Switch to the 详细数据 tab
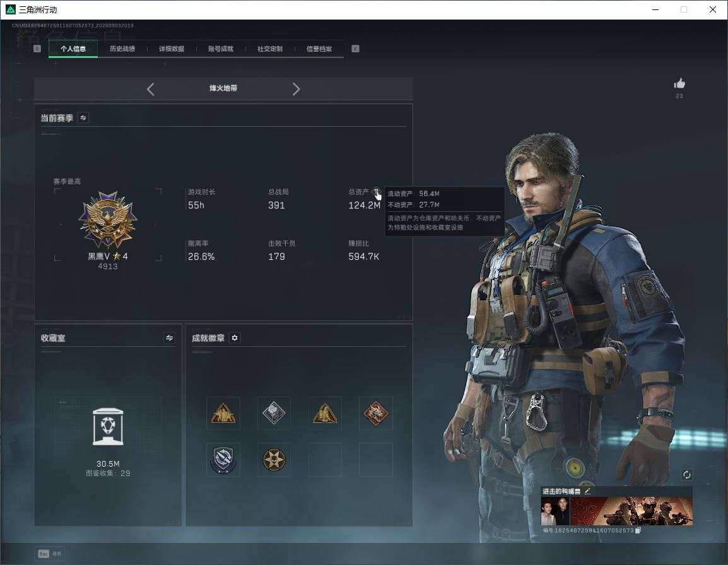 click(172, 49)
